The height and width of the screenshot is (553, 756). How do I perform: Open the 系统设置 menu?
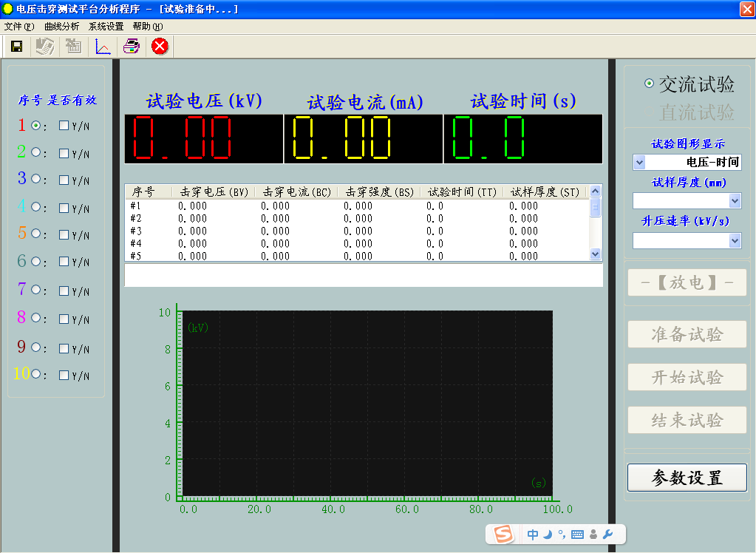(106, 26)
